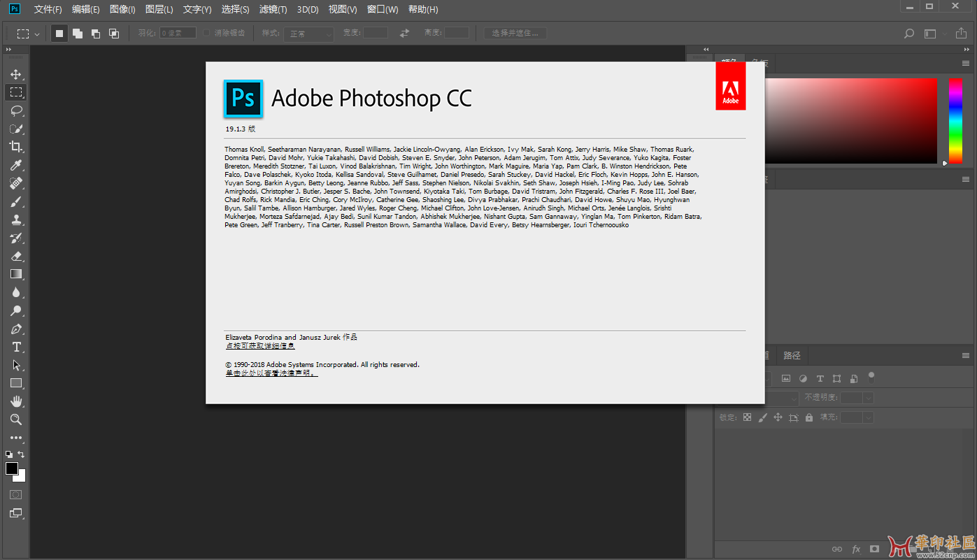Choose New Selection mode
This screenshot has width=977, height=560.
click(x=59, y=33)
